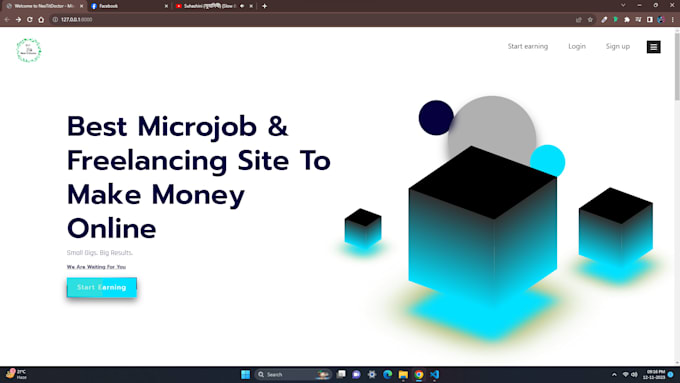Switch to the Facebook tab
680x383 pixels.
point(129,6)
